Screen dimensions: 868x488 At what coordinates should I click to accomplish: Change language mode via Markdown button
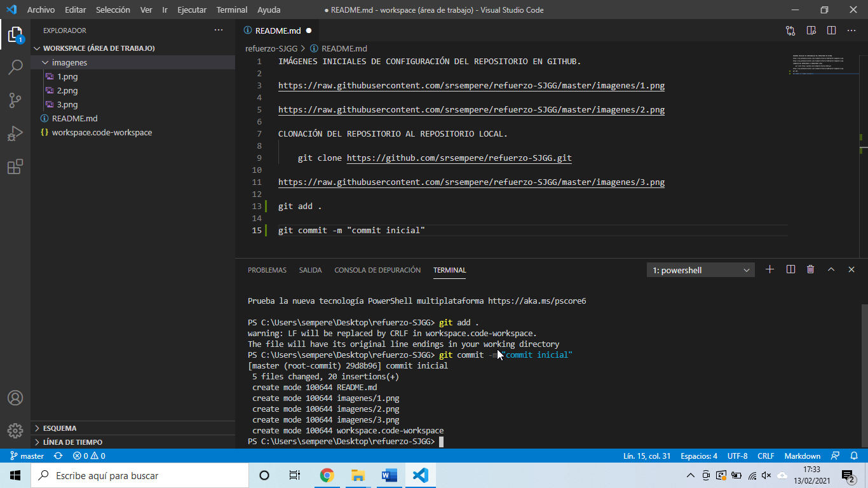[x=803, y=456]
